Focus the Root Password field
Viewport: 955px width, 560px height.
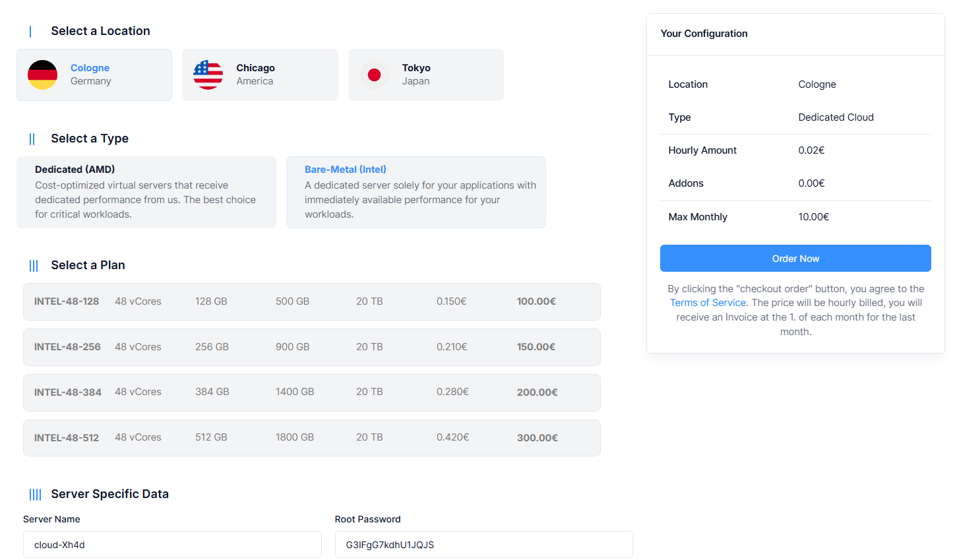click(483, 545)
